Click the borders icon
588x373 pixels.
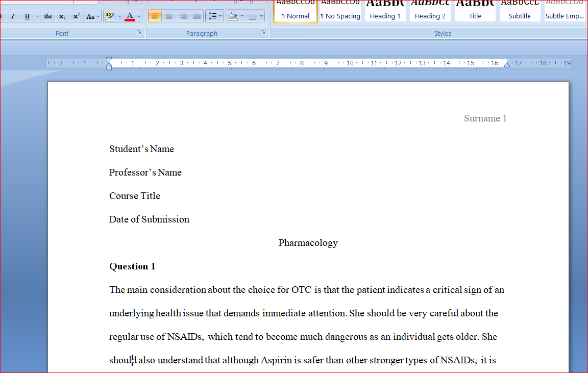[x=252, y=16]
